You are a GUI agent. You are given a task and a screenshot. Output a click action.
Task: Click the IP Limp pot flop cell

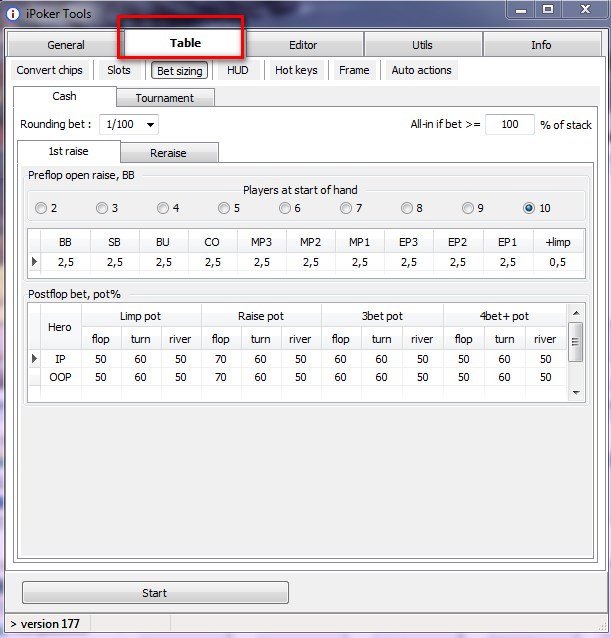[x=100, y=359]
